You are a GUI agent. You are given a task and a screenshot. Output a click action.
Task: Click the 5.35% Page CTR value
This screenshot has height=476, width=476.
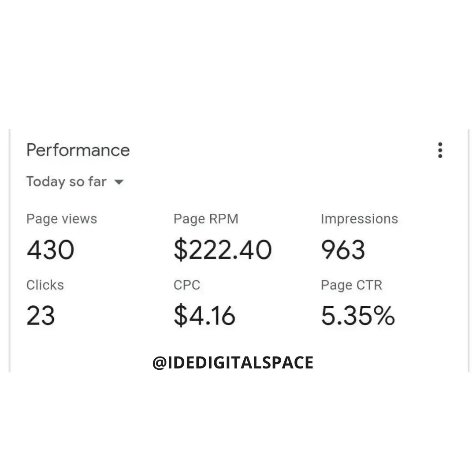point(357,316)
